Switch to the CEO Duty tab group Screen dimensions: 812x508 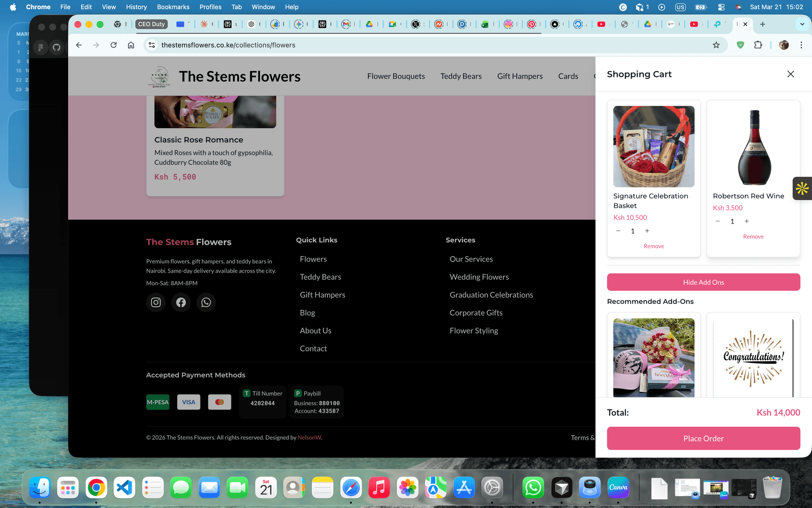pyautogui.click(x=151, y=24)
